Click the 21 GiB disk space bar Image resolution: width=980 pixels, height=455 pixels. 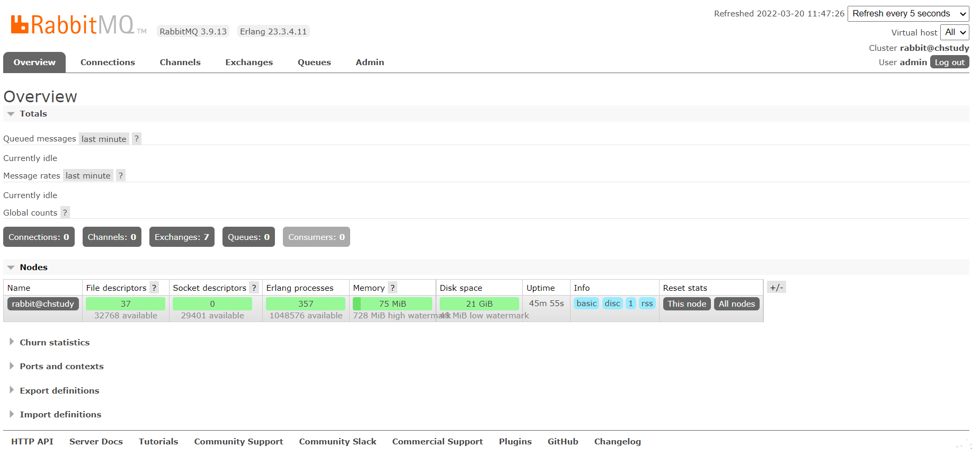[x=479, y=304]
